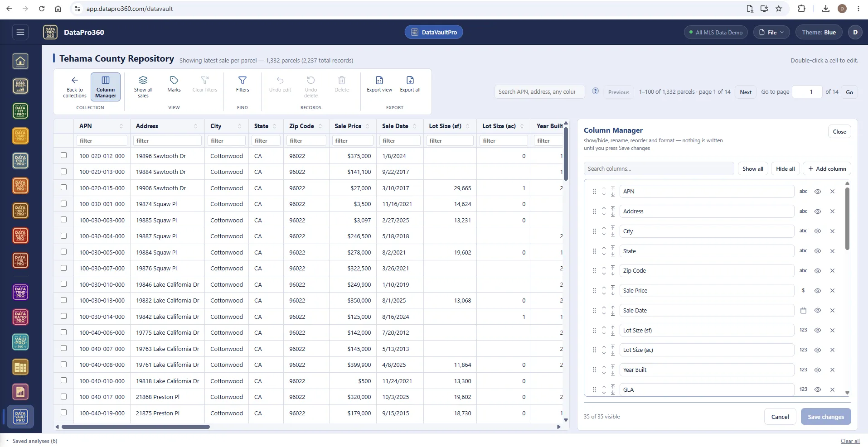
Task: Focus the Search APN, address field
Action: tap(539, 91)
